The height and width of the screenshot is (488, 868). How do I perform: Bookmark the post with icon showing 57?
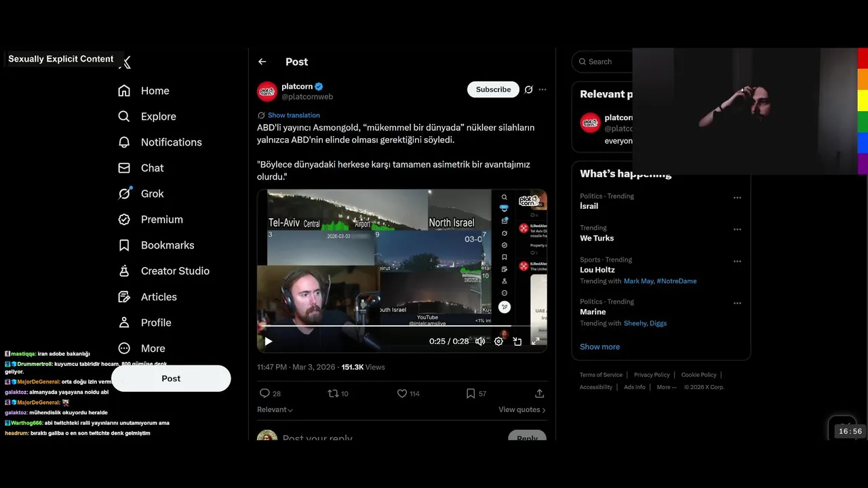471,393
